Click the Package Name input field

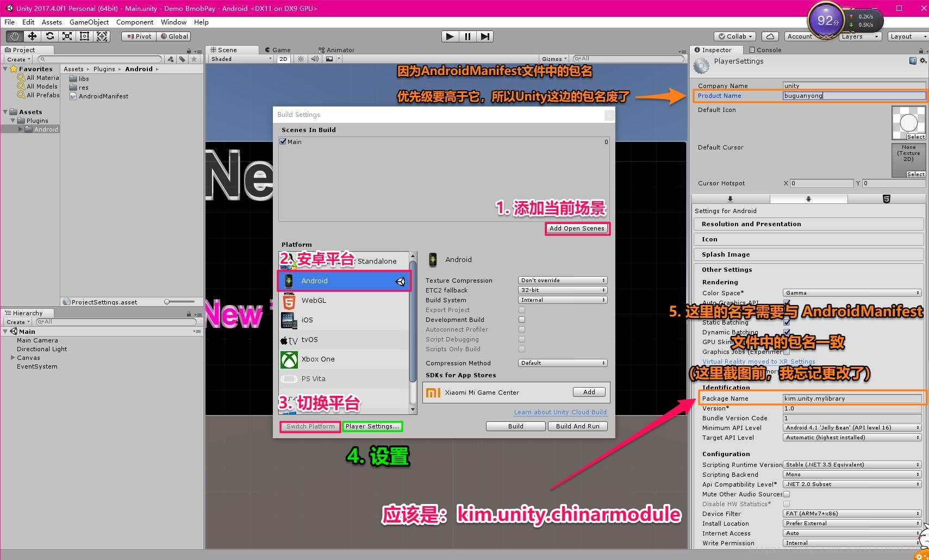pos(852,399)
